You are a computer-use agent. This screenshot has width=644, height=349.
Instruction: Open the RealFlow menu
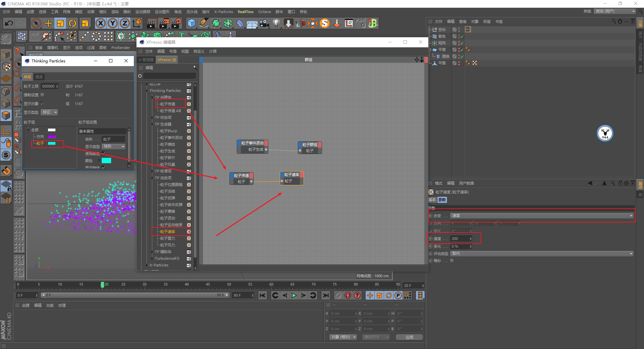(x=246, y=12)
